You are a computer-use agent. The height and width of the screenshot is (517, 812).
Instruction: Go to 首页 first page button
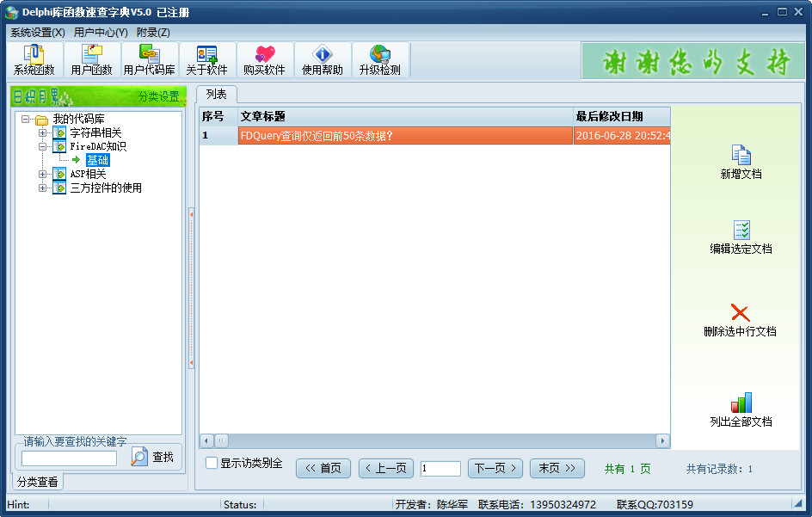point(323,468)
